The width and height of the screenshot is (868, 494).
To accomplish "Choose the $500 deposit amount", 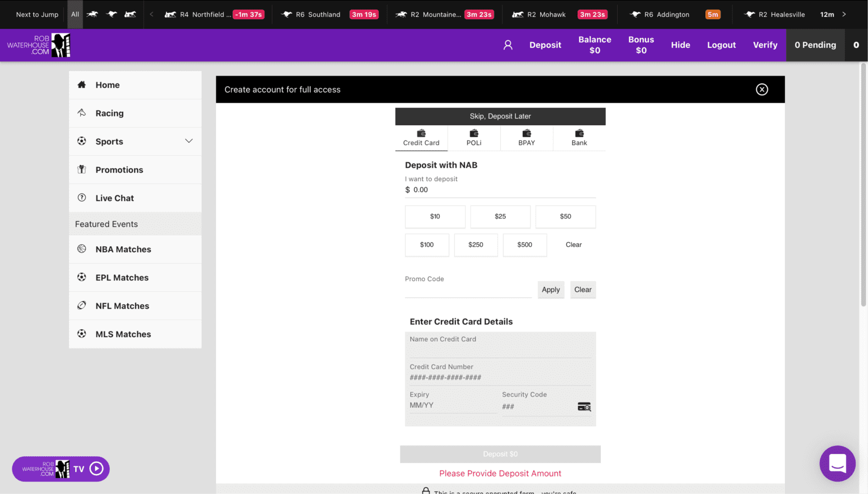I will point(525,245).
